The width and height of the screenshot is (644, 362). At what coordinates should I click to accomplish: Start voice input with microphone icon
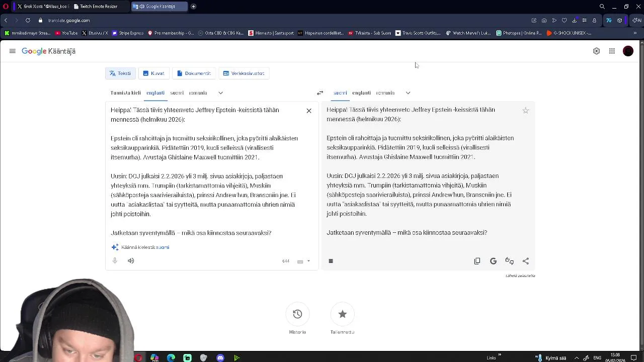[x=115, y=261]
